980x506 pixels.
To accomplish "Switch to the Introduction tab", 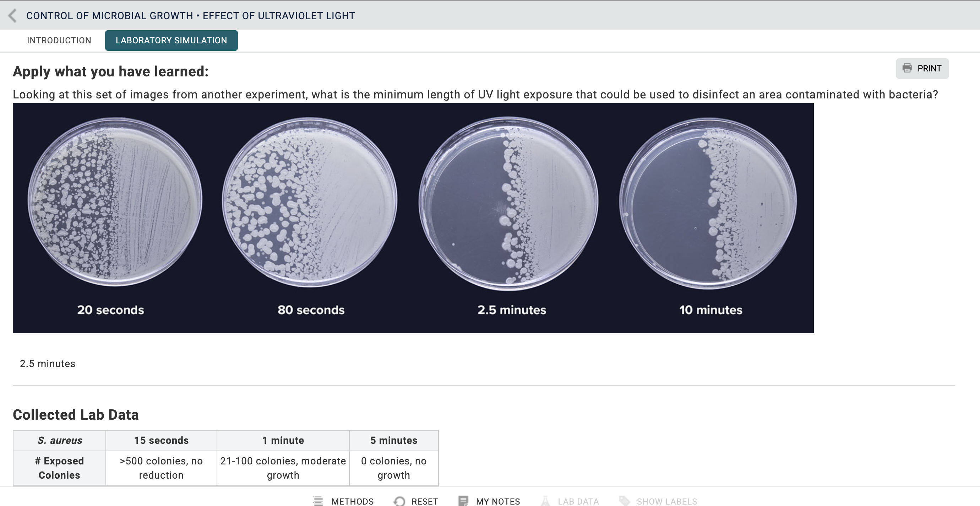I will 59,41.
